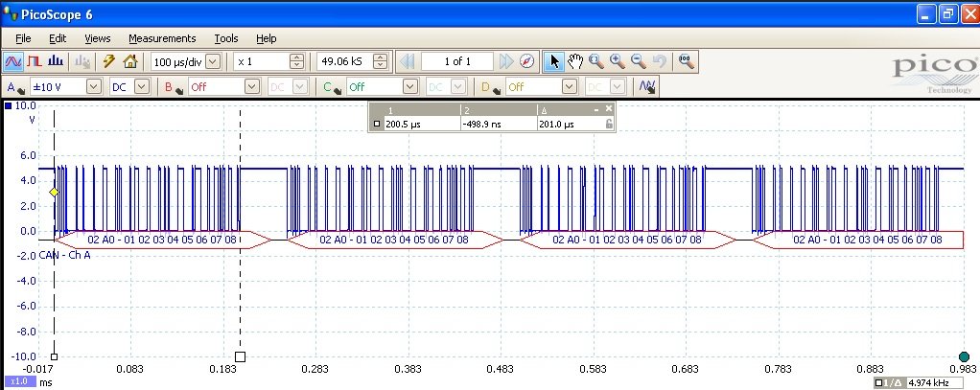Toggle the ruler lock padlock icon
This screenshot has width=980, height=390.
click(609, 124)
